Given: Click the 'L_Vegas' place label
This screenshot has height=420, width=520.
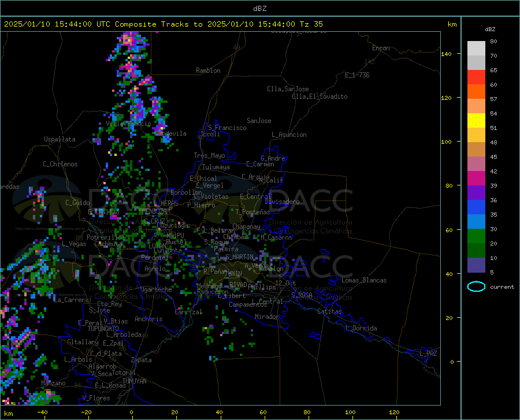Looking at the screenshot, I should pyautogui.click(x=74, y=244).
